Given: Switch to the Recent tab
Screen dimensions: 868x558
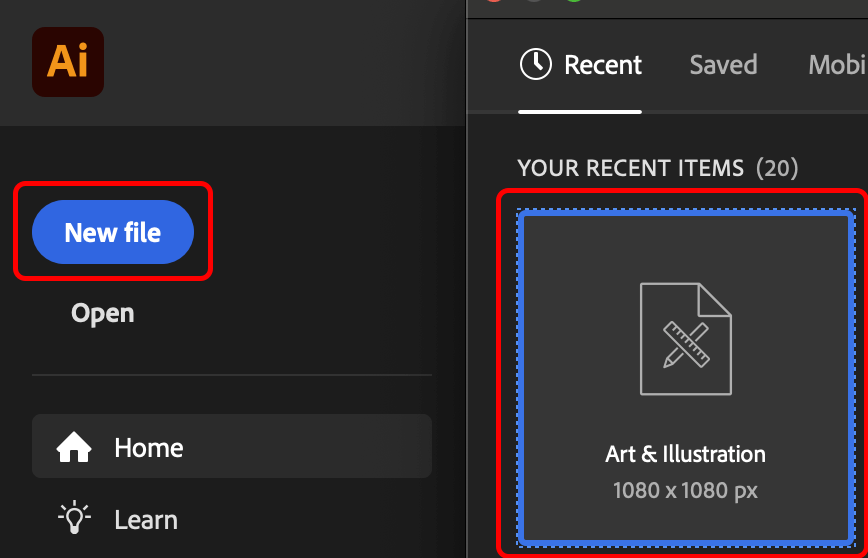Looking at the screenshot, I should (x=602, y=65).
